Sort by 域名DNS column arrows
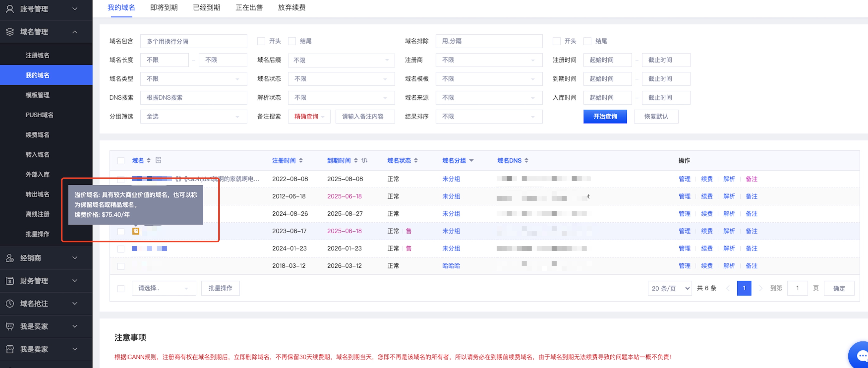Viewport: 868px width, 368px height. tap(526, 160)
